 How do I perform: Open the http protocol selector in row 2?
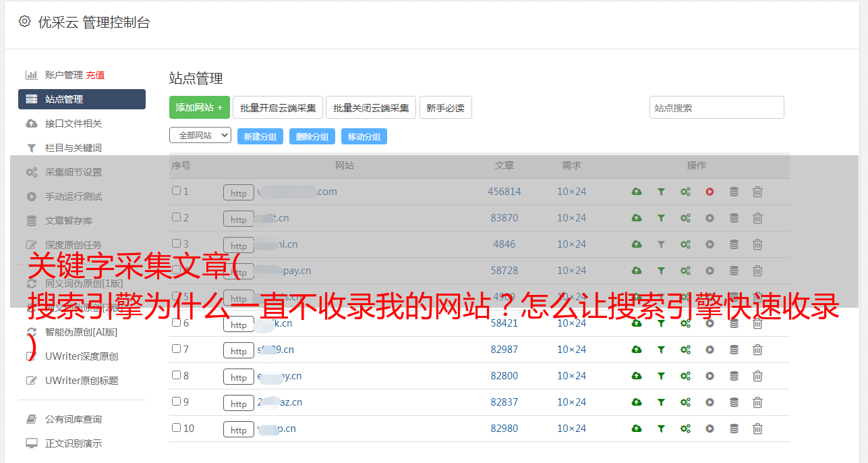[239, 219]
